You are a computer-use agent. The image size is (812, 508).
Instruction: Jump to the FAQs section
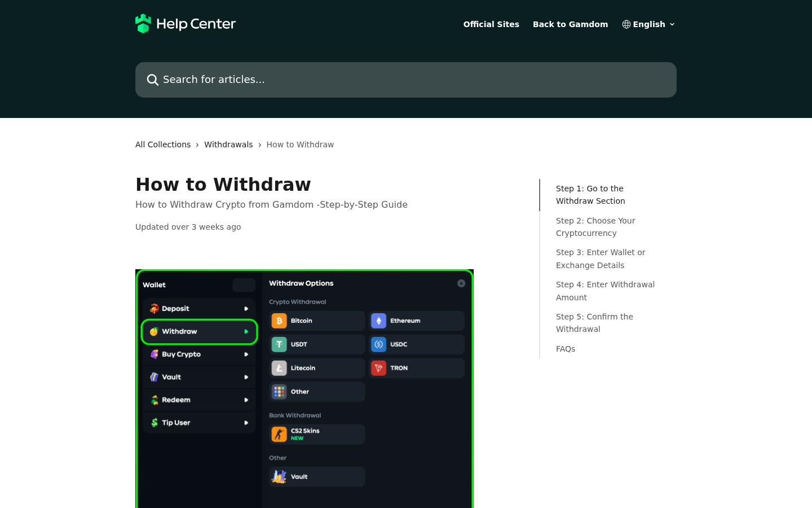[566, 349]
